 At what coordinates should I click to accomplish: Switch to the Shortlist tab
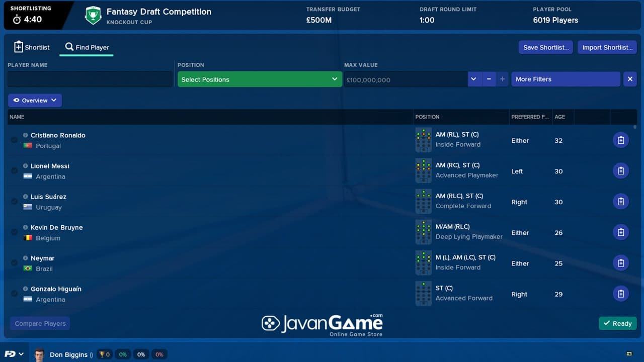click(32, 47)
